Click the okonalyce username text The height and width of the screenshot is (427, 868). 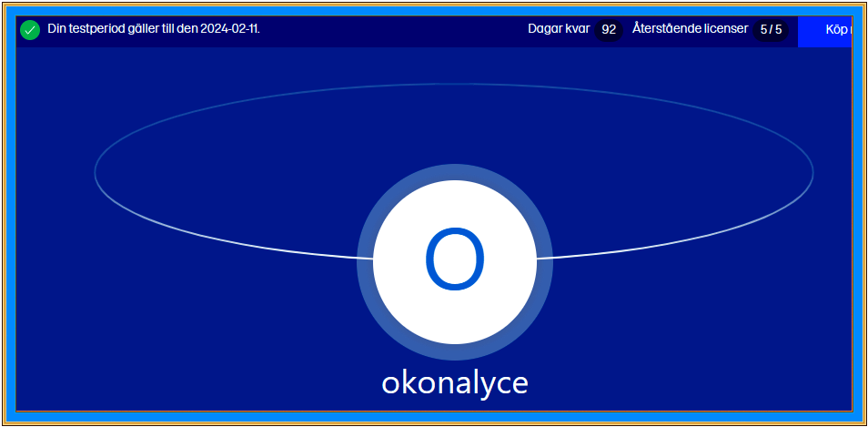tap(455, 382)
